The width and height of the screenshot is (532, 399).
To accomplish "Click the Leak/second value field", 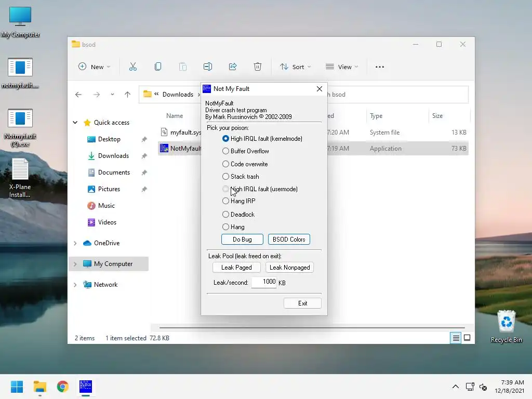I will point(264,282).
